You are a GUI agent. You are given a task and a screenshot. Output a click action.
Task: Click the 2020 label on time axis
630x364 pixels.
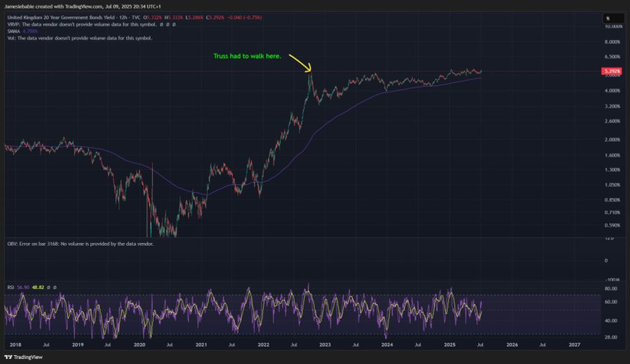[x=139, y=344]
